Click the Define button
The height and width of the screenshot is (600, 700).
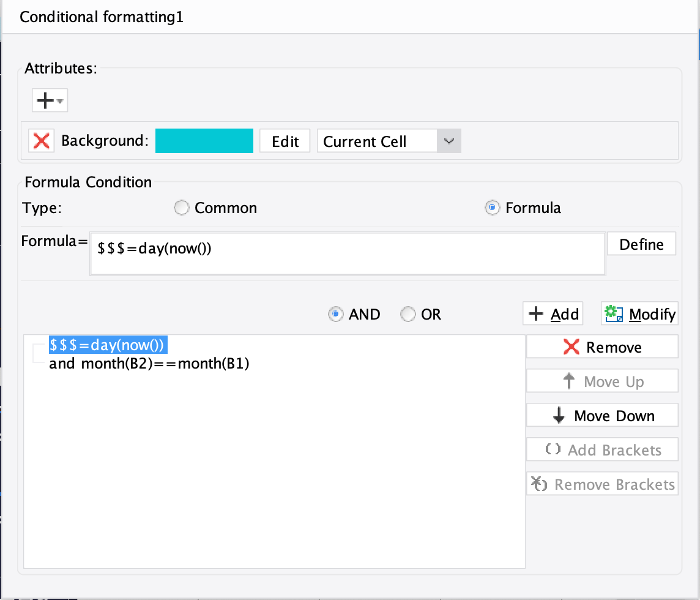(x=641, y=243)
